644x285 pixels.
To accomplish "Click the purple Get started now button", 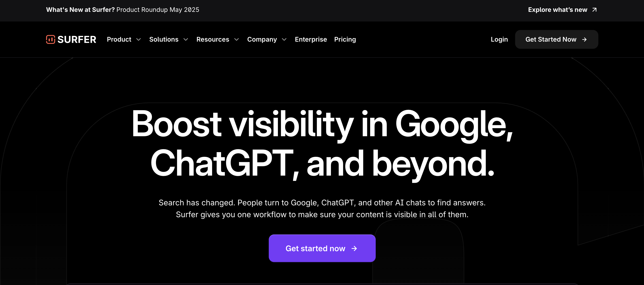I will tap(322, 248).
